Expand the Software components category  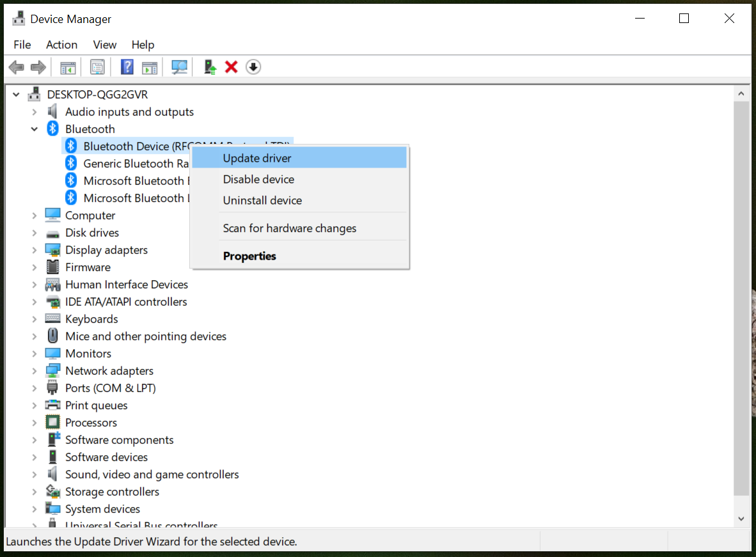35,440
